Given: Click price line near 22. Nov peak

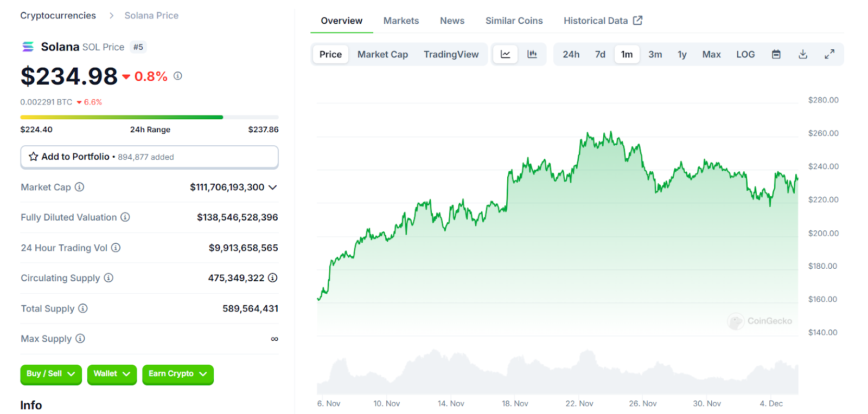Looking at the screenshot, I should [x=588, y=133].
